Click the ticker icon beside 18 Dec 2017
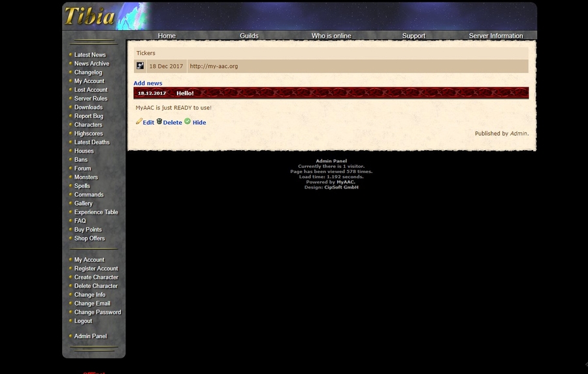Screen dimensions: 588x374 coord(140,66)
